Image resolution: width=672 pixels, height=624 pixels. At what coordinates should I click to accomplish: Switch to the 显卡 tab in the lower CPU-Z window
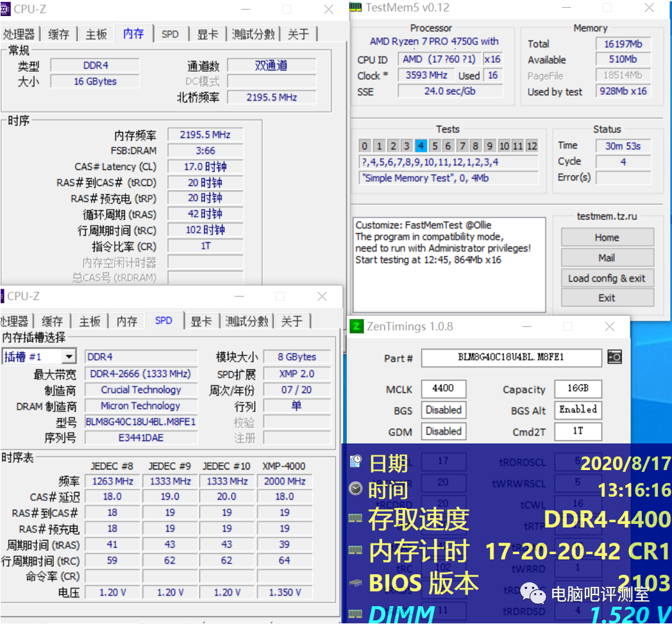201,321
